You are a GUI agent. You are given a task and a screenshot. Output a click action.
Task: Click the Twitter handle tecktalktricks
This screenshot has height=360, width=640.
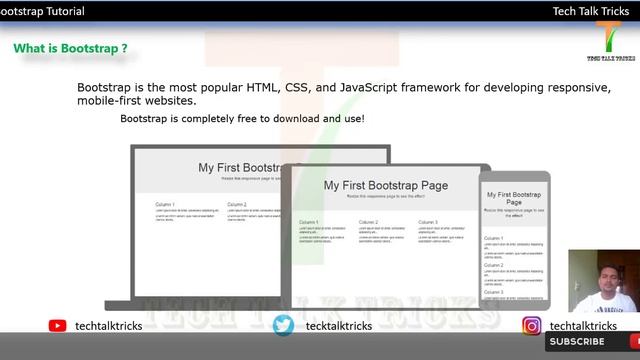(x=339, y=326)
